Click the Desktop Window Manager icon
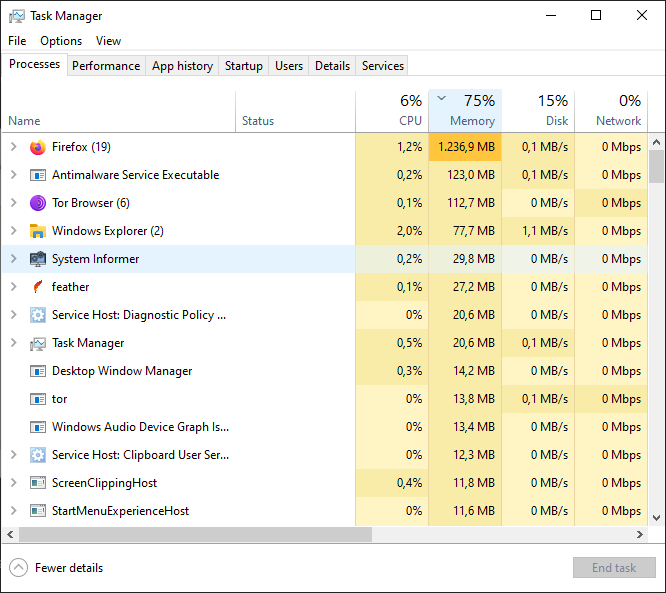666x593 pixels. (38, 371)
